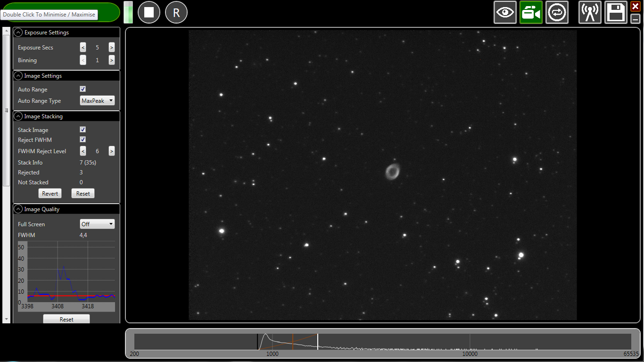The image size is (644, 362).
Task: Click the left panel scrollbar thumb
Action: point(6,110)
